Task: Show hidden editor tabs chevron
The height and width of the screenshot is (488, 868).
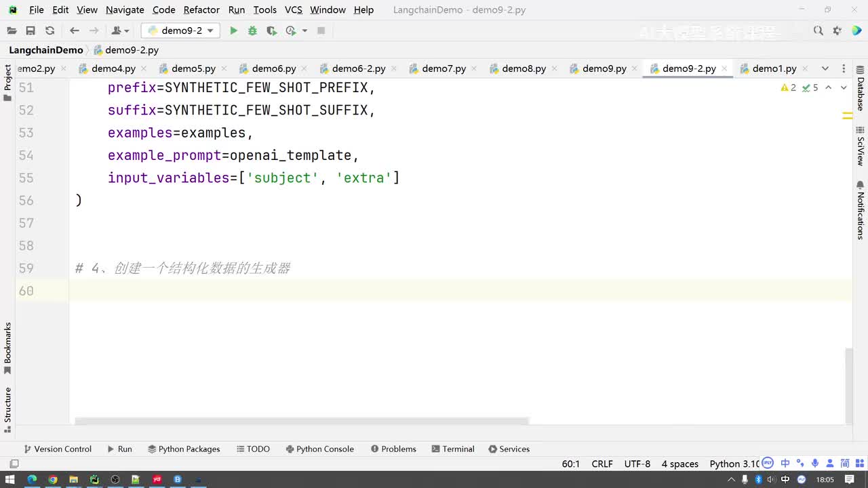Action: [x=825, y=68]
